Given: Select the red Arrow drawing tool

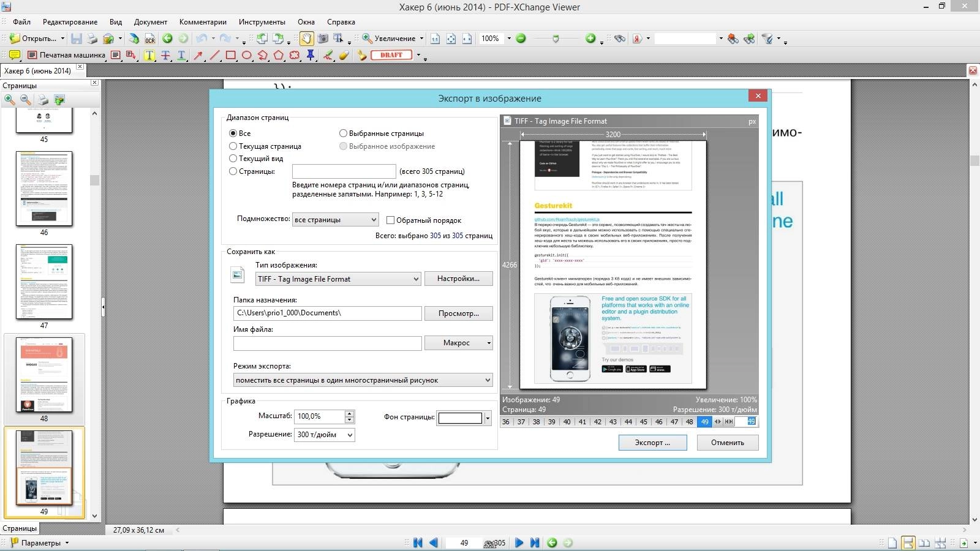Looking at the screenshot, I should click(x=198, y=55).
